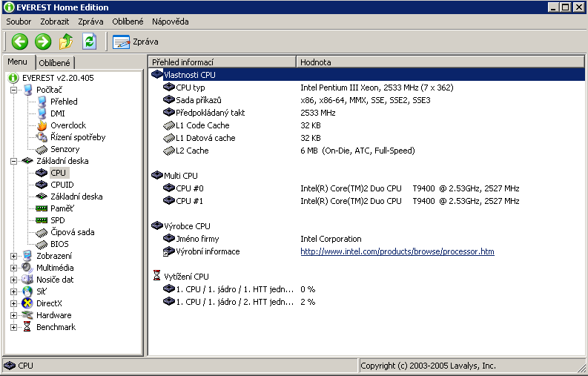
Task: Open the intel.com processor link
Action: click(397, 251)
